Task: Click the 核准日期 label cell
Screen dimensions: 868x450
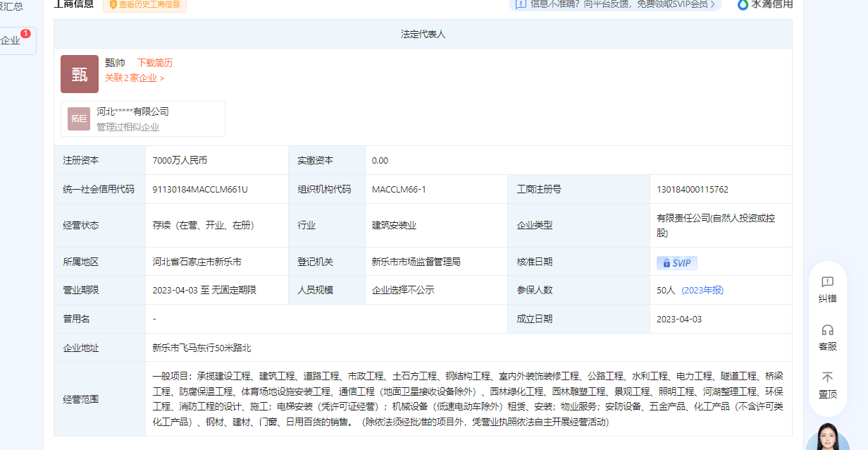Action: pos(578,262)
